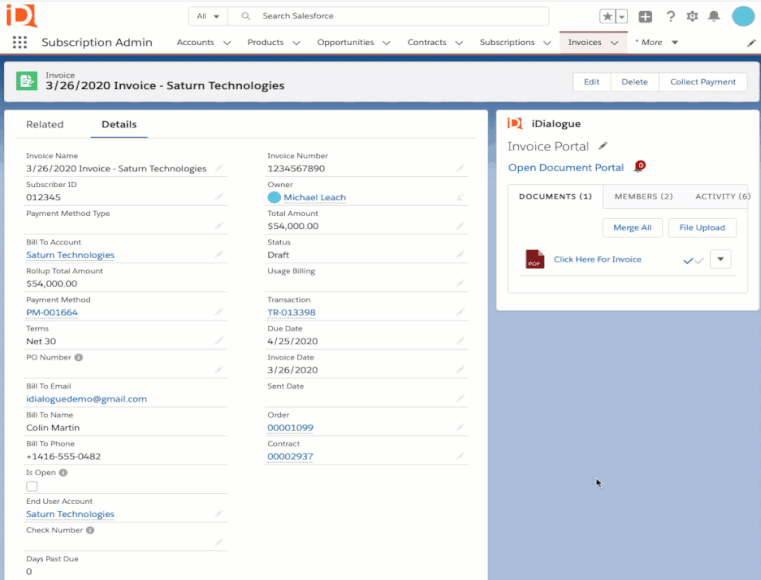Switch to the ACTIVITY (6) tab
The height and width of the screenshot is (580, 761).
pos(722,196)
